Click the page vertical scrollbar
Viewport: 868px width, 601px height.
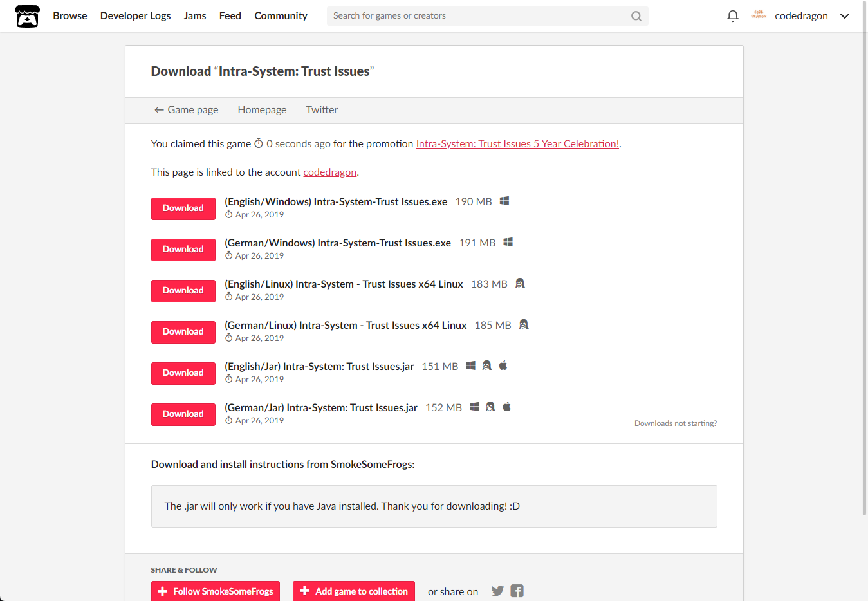pyautogui.click(x=864, y=257)
